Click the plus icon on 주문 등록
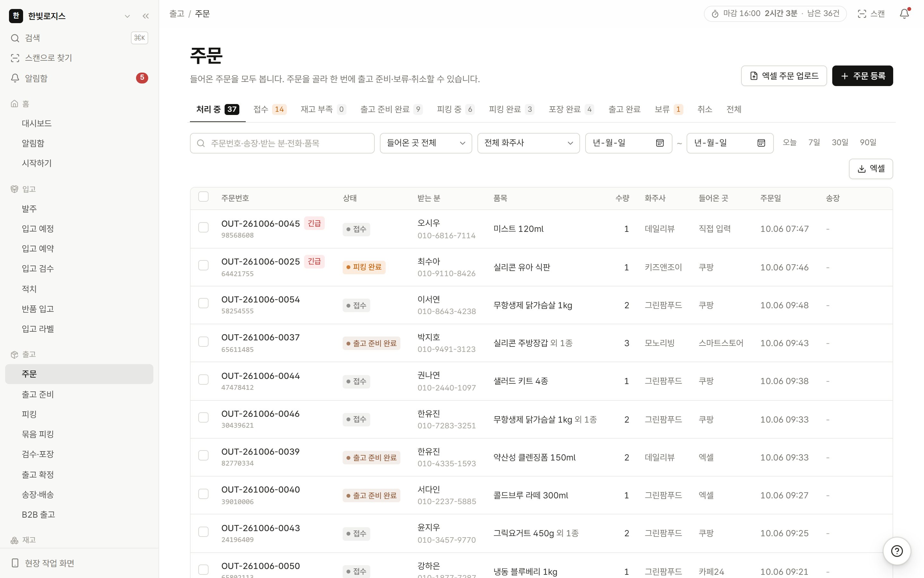Image resolution: width=924 pixels, height=578 pixels. coord(844,76)
